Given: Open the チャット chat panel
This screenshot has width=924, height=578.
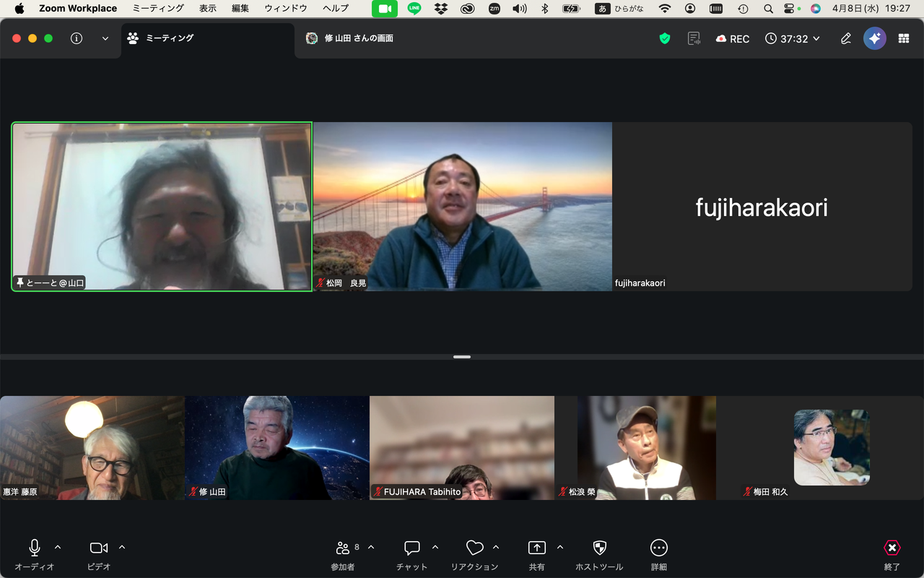Looking at the screenshot, I should pos(411,555).
